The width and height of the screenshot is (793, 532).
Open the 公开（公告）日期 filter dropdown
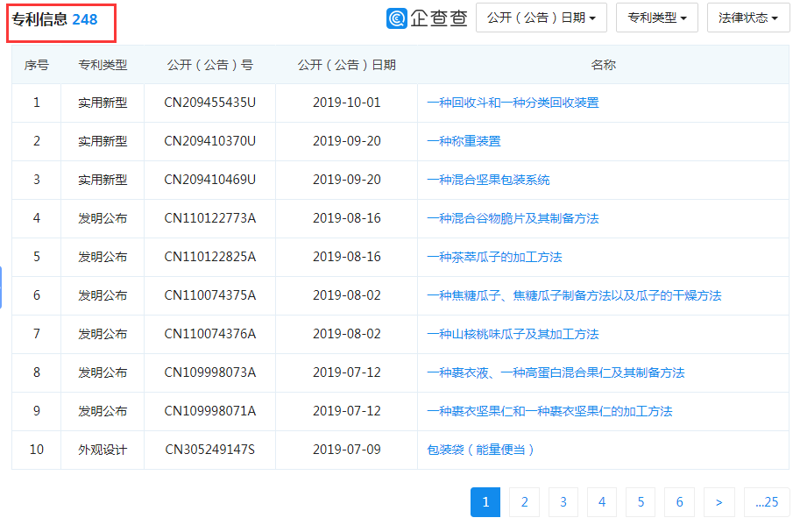pos(541,18)
